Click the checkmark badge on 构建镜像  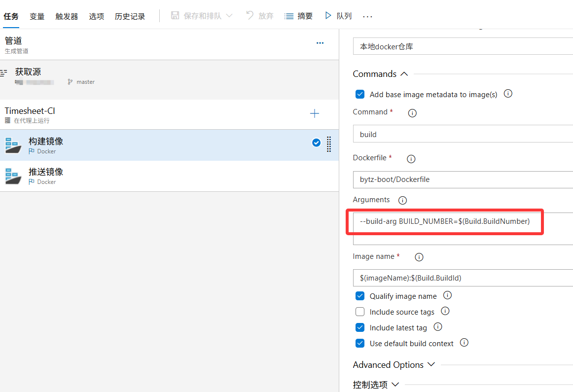click(x=317, y=143)
